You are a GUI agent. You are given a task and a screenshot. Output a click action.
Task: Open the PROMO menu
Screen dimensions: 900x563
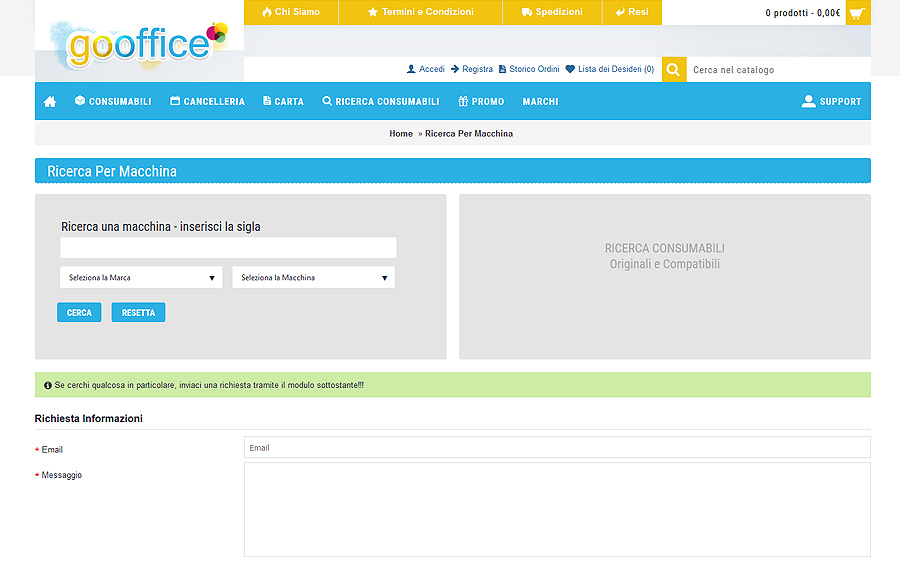[481, 101]
